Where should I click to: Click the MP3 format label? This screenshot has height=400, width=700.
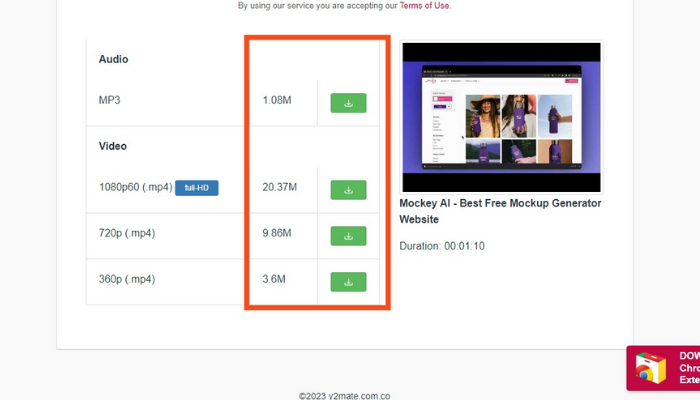(x=109, y=100)
